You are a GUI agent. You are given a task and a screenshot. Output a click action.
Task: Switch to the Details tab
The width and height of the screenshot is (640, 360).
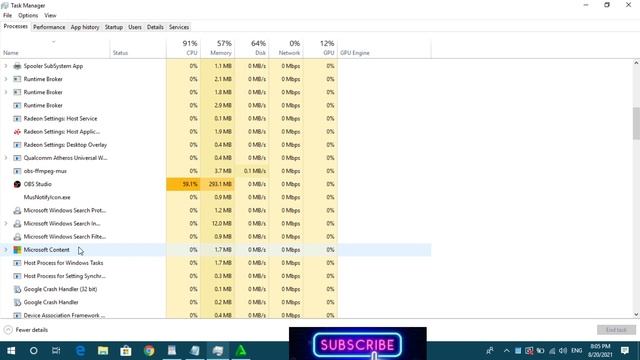tap(155, 27)
